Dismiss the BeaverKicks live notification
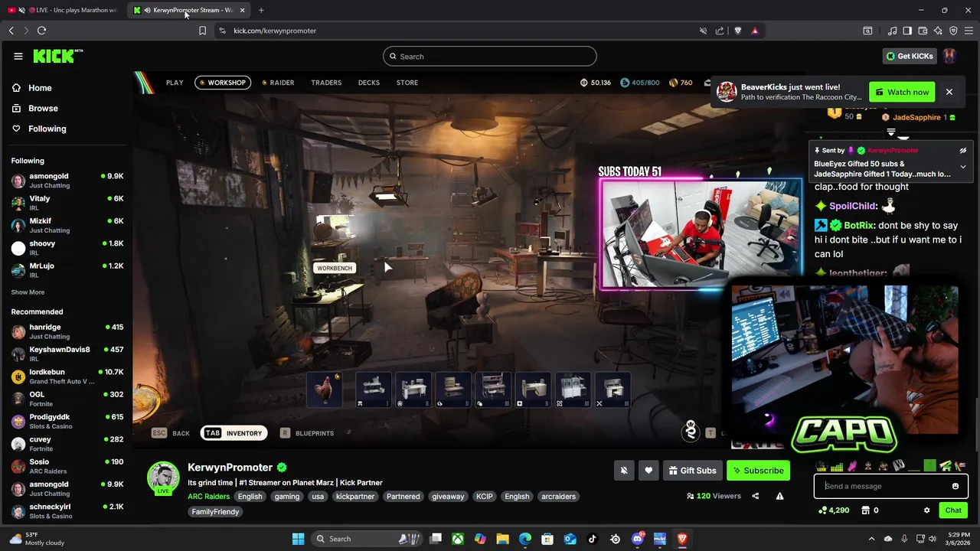980x551 pixels. (x=949, y=92)
